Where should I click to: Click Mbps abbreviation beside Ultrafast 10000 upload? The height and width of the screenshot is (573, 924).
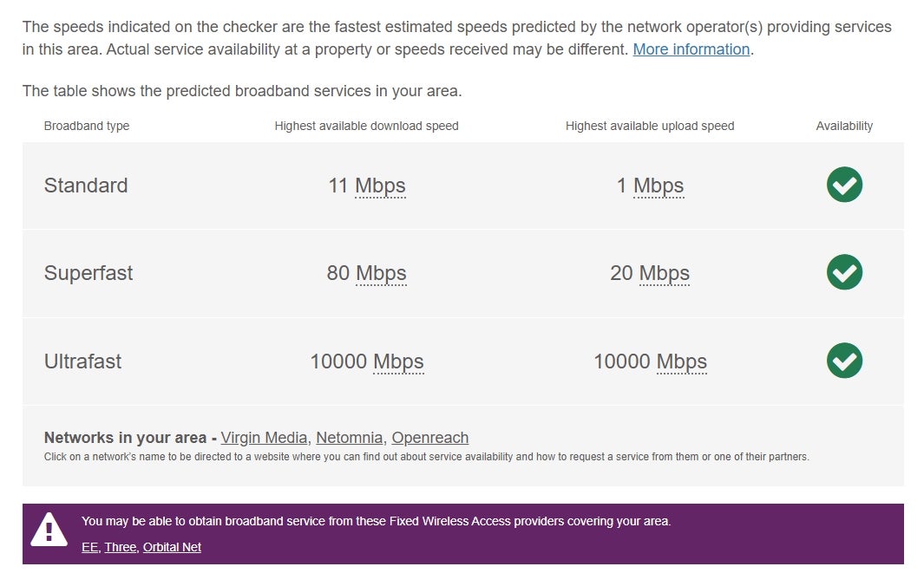click(x=681, y=362)
